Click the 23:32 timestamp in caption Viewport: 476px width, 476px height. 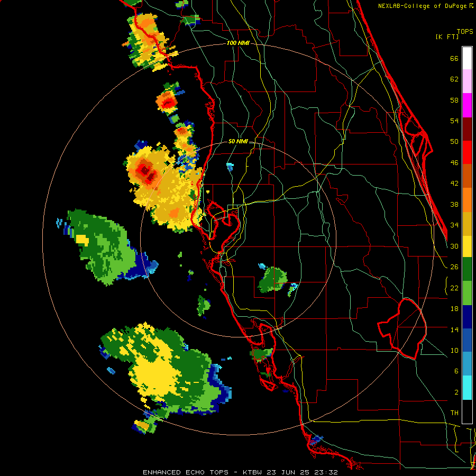pos(325,472)
